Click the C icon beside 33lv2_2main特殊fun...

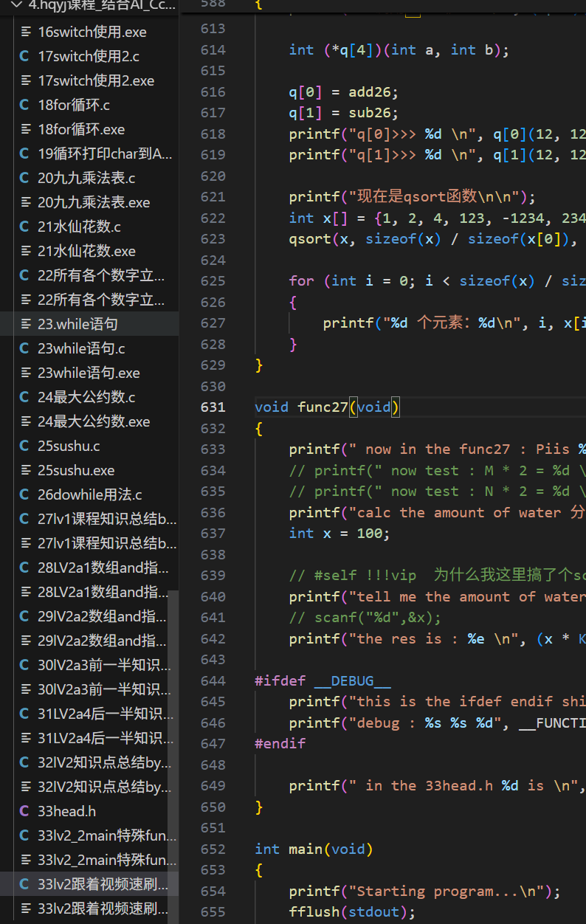[x=24, y=835]
